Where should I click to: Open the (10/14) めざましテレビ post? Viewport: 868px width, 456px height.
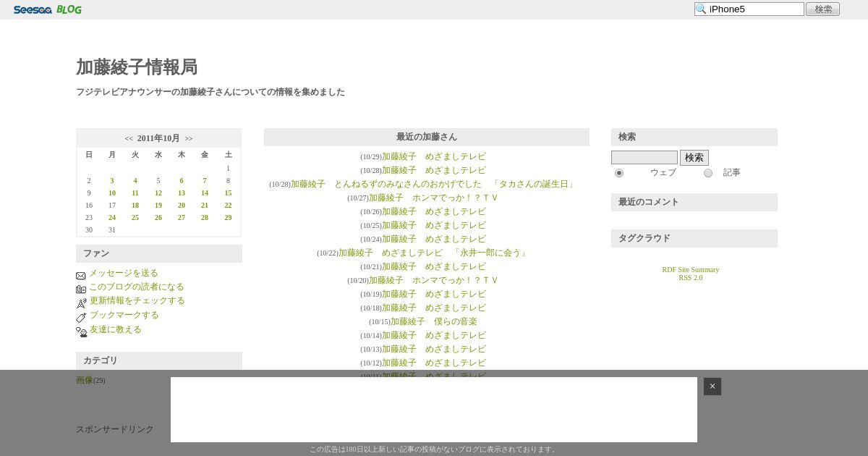(434, 335)
